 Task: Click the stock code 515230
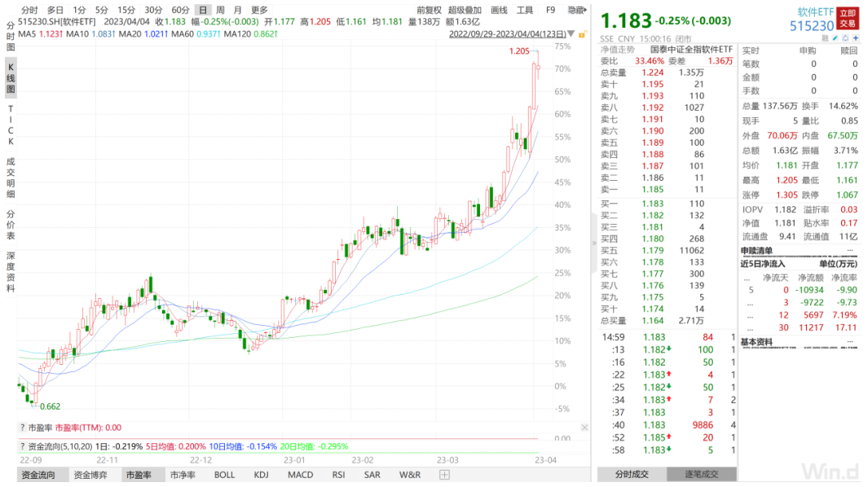point(812,26)
